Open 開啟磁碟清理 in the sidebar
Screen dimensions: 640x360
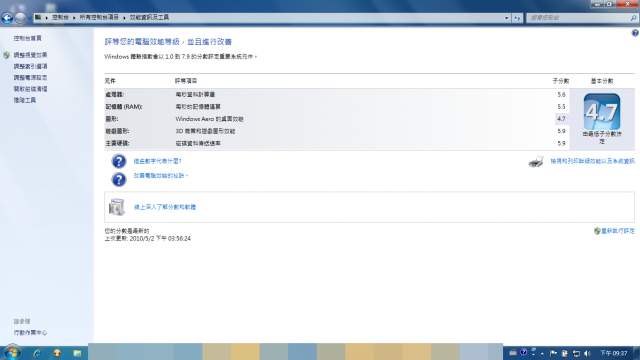pyautogui.click(x=30, y=89)
